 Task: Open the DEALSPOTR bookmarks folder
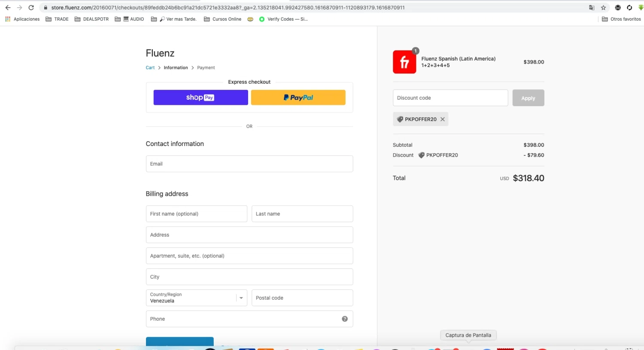[x=91, y=19]
